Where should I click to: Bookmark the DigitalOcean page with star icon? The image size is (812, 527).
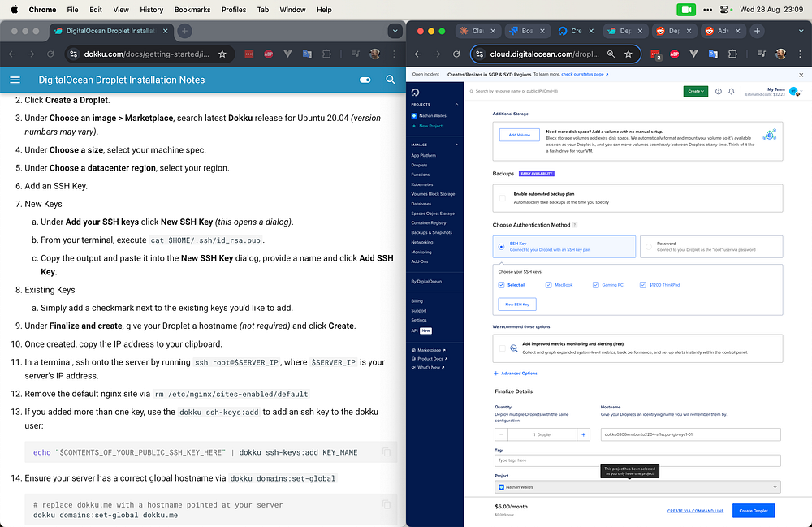pyautogui.click(x=628, y=54)
